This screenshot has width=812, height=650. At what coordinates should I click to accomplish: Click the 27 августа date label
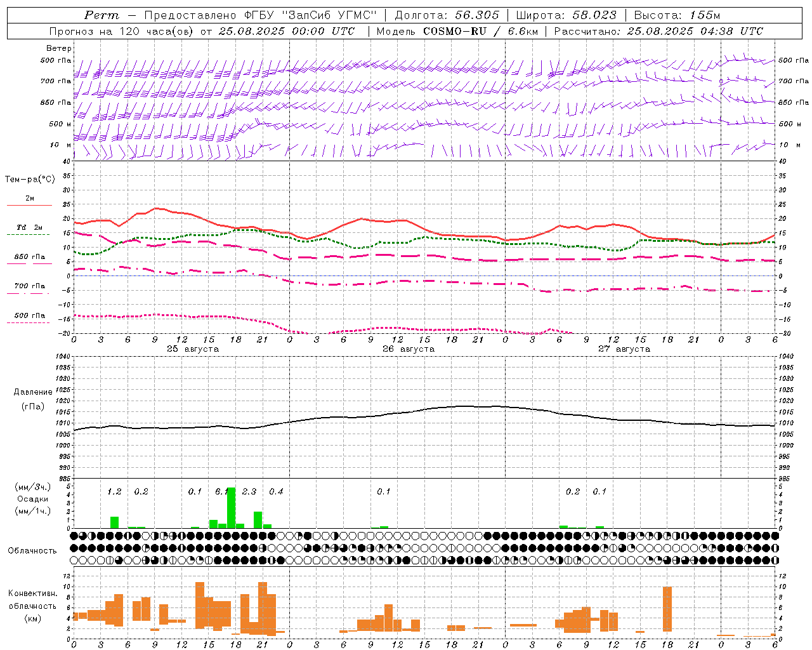pos(624,348)
